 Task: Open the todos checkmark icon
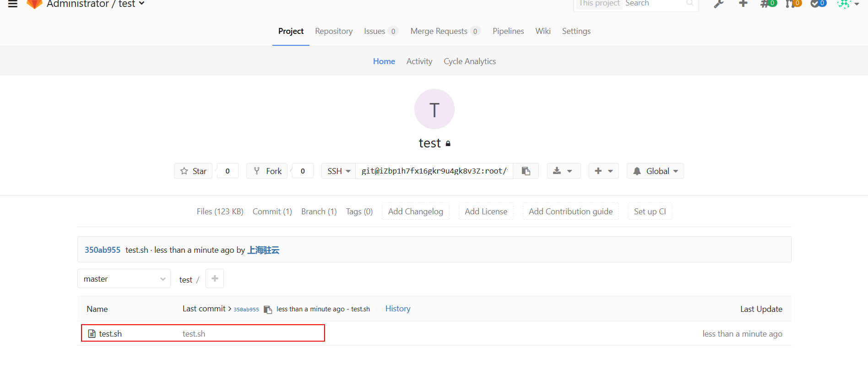818,4
